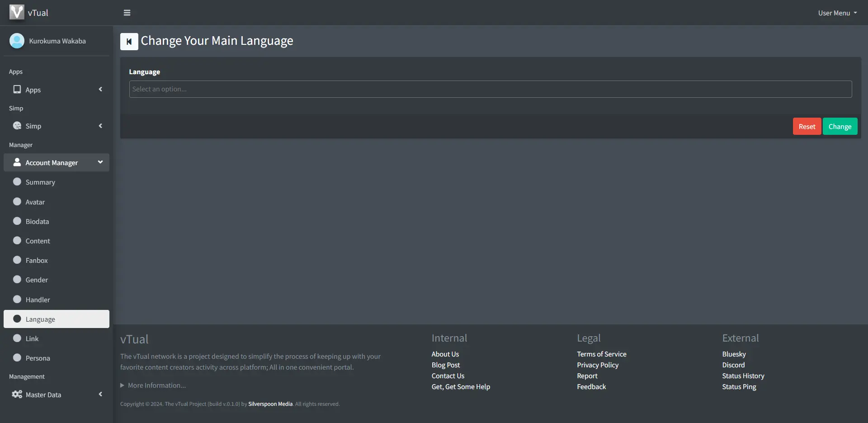
Task: Collapse the Account Manager chevron
Action: click(100, 162)
